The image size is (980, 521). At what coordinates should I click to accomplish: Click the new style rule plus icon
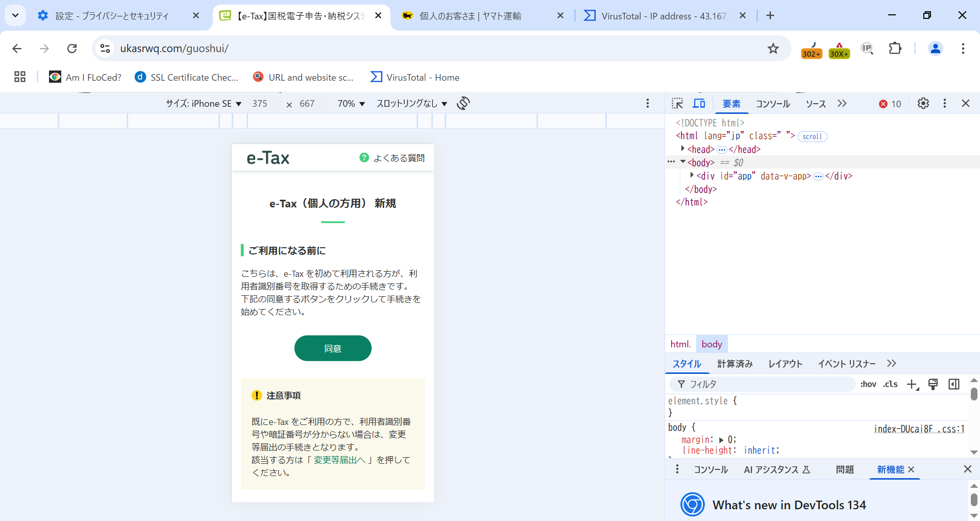pos(913,384)
